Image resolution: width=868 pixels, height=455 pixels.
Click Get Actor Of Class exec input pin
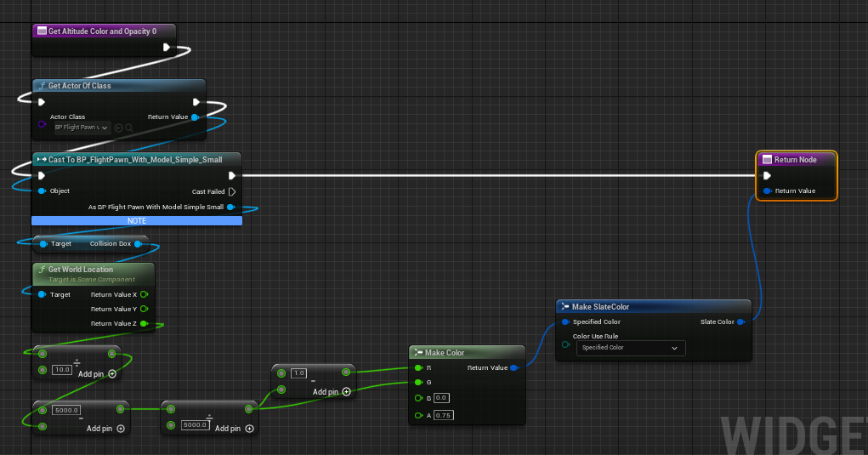pos(42,102)
